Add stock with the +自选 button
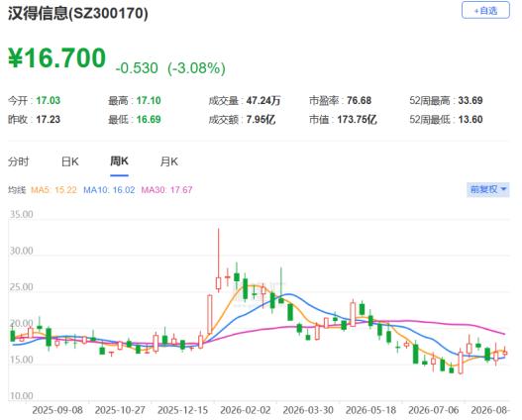 (485, 11)
